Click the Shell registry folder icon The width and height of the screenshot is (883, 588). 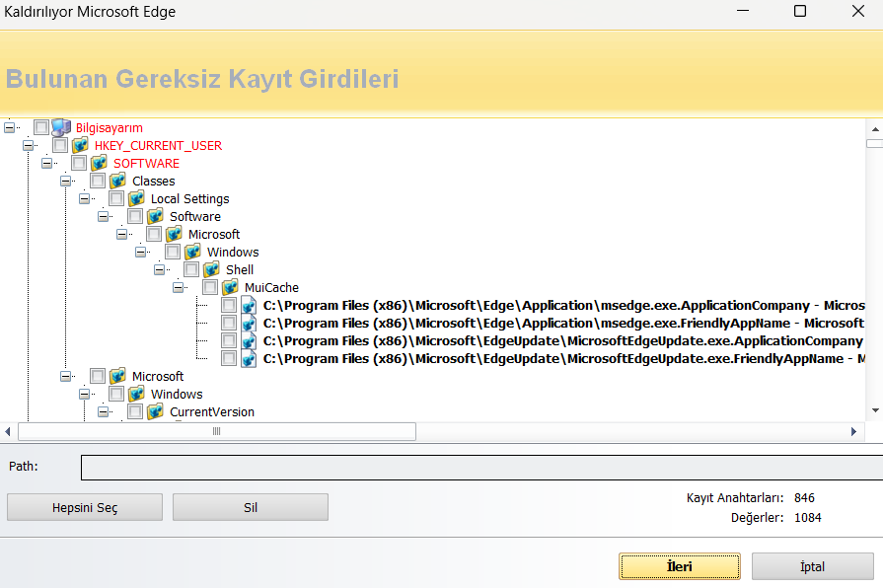(x=211, y=269)
